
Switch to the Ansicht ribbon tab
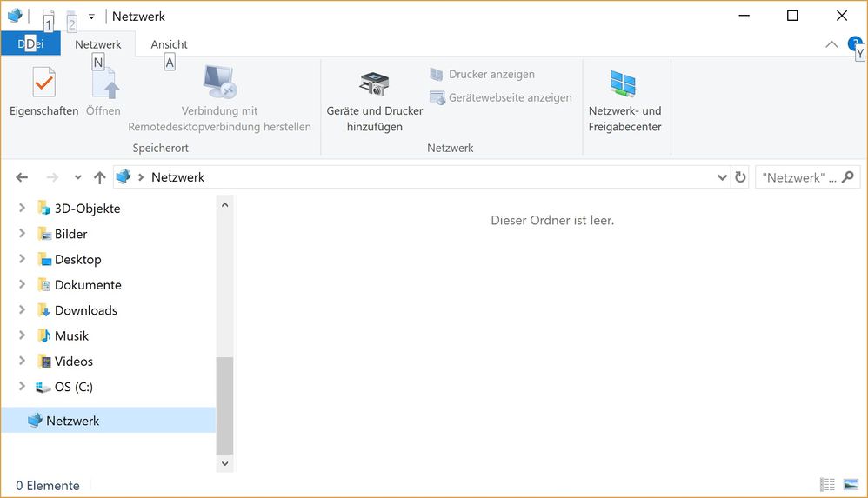pos(169,44)
